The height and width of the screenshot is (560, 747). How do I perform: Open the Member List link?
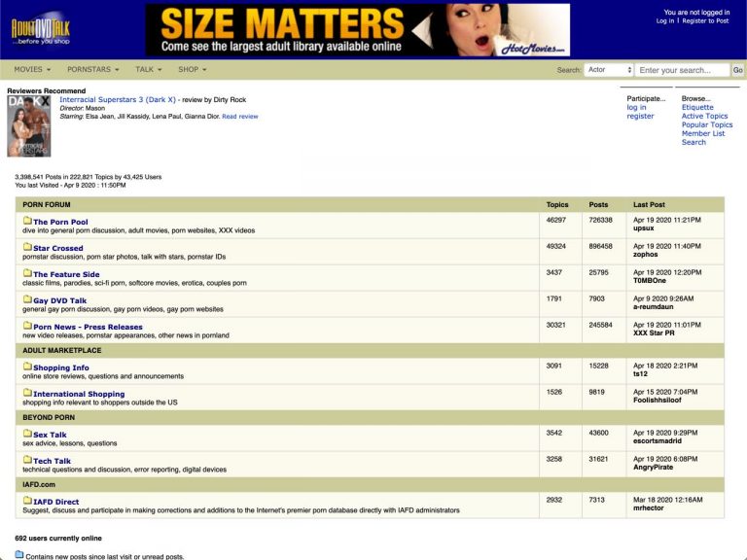pyautogui.click(x=702, y=134)
